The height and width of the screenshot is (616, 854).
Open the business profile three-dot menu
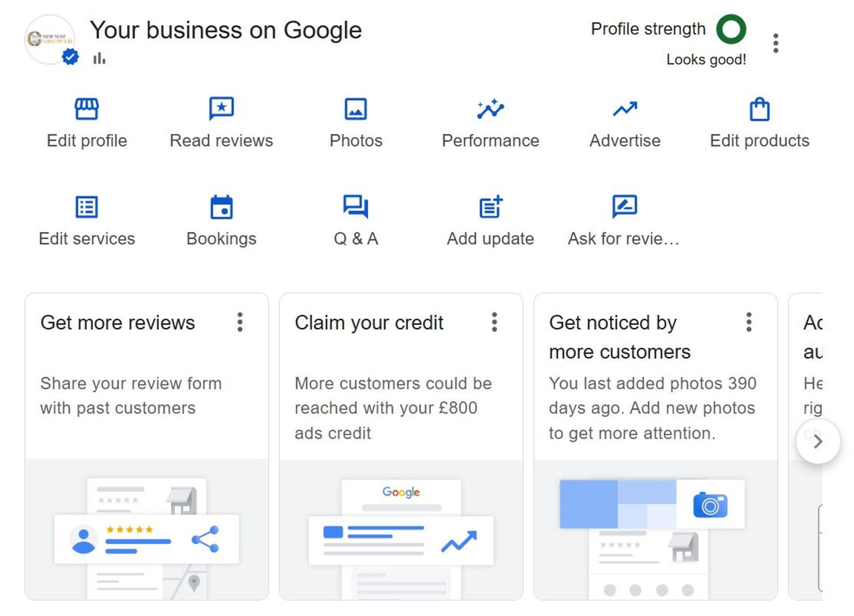pos(776,43)
